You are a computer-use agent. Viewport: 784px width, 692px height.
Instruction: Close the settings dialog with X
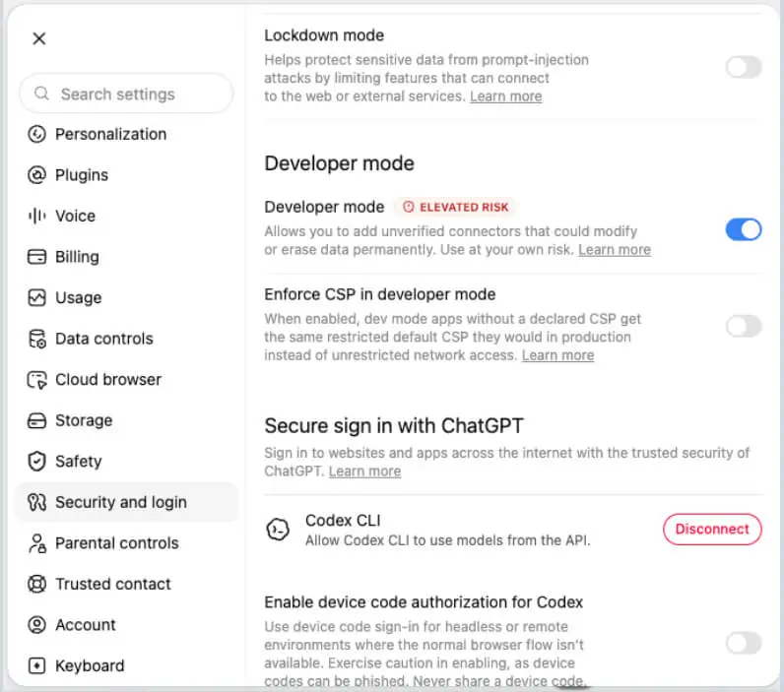(39, 38)
